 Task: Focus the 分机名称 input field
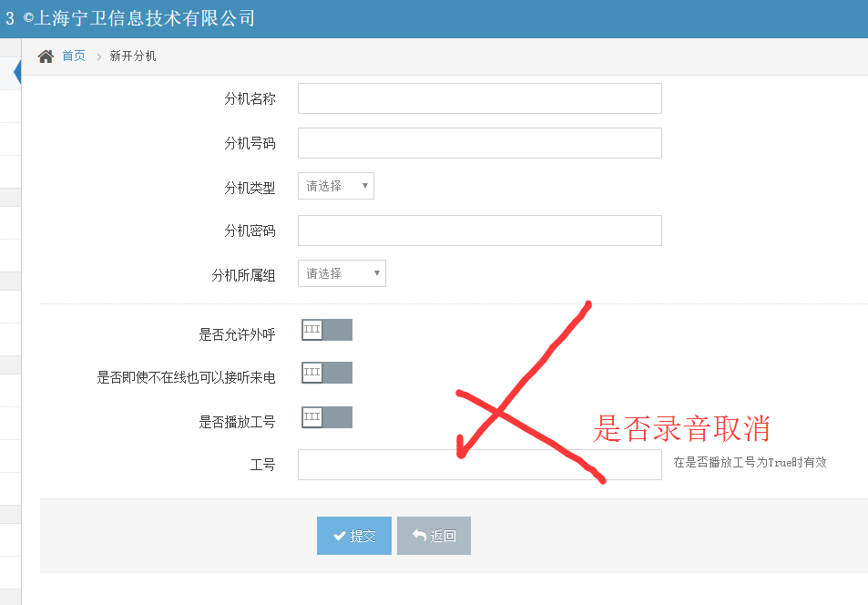pos(479,98)
